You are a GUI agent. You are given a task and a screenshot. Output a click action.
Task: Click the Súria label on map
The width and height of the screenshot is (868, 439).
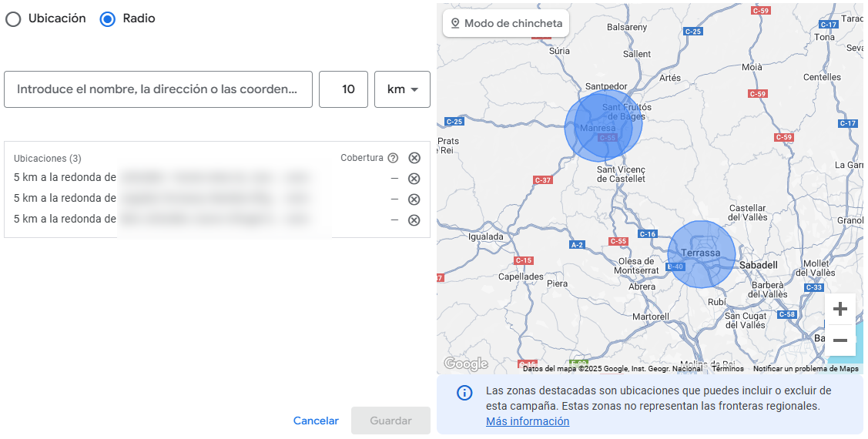[559, 50]
